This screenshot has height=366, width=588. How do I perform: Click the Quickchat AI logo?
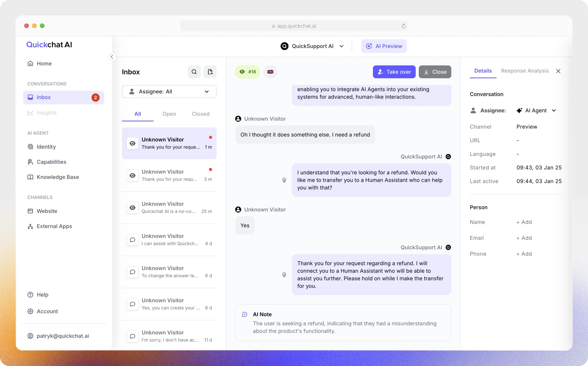(49, 44)
